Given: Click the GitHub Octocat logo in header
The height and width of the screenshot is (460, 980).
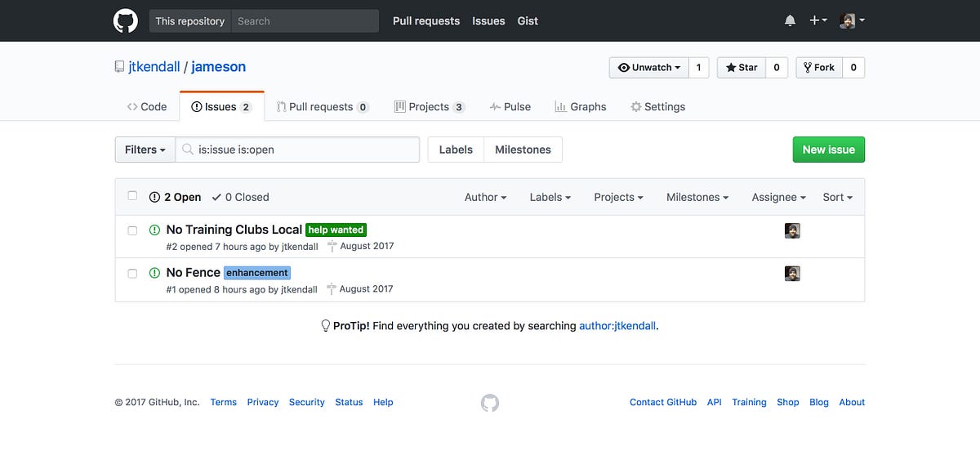Looking at the screenshot, I should point(125,21).
